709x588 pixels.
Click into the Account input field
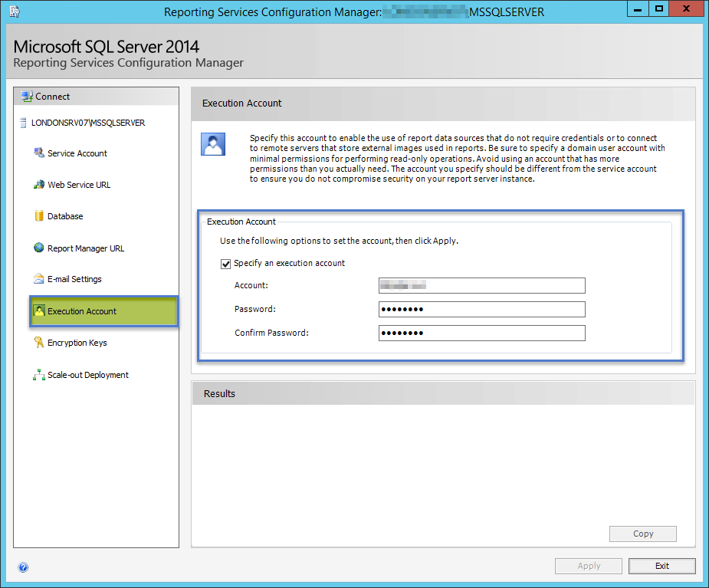tap(482, 285)
